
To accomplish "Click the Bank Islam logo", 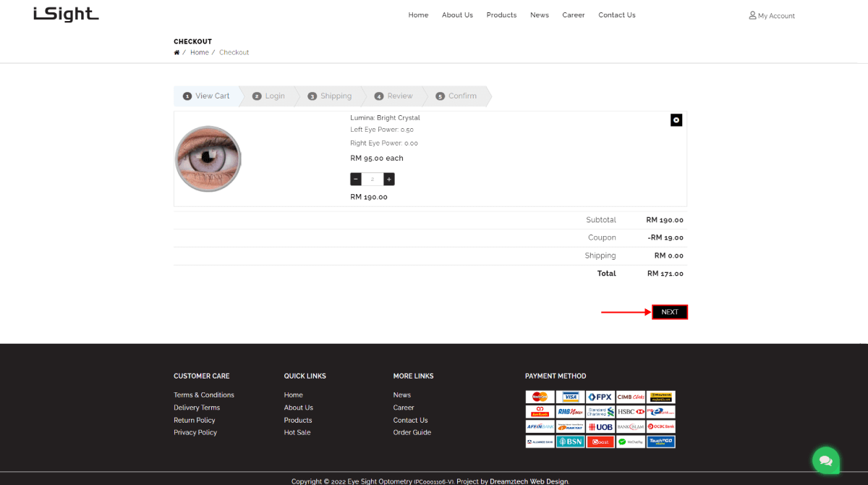I will 631,427.
